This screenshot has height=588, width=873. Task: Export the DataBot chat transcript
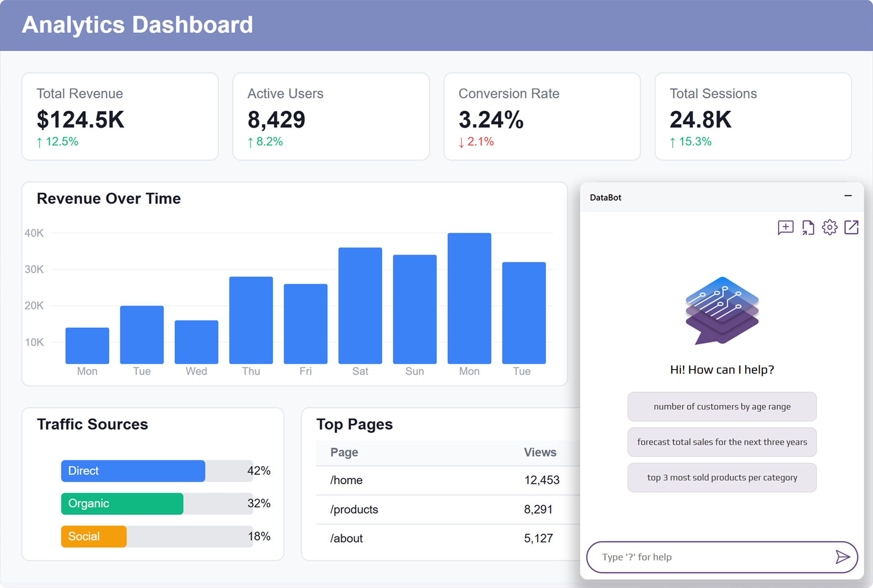(x=808, y=227)
